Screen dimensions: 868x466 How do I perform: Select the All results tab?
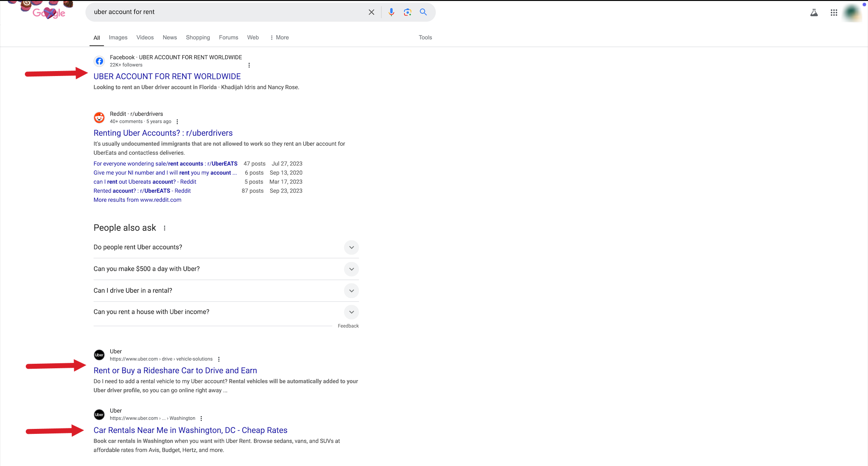pos(97,38)
